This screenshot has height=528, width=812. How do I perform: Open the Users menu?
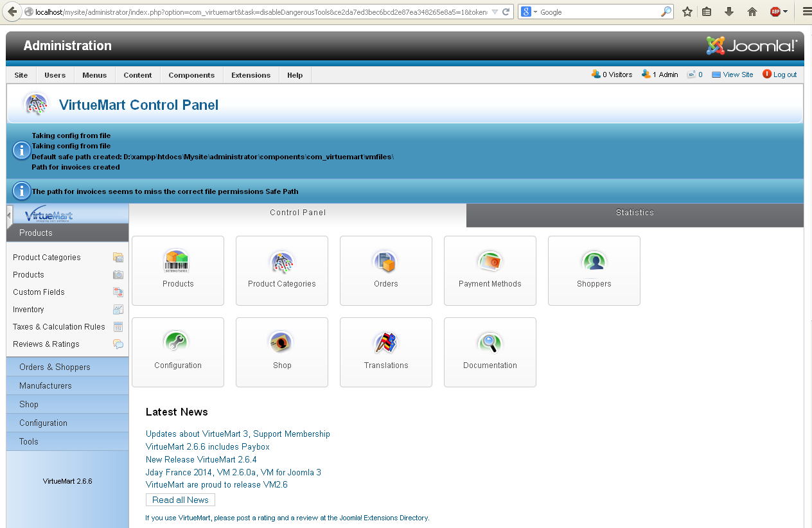(x=55, y=75)
